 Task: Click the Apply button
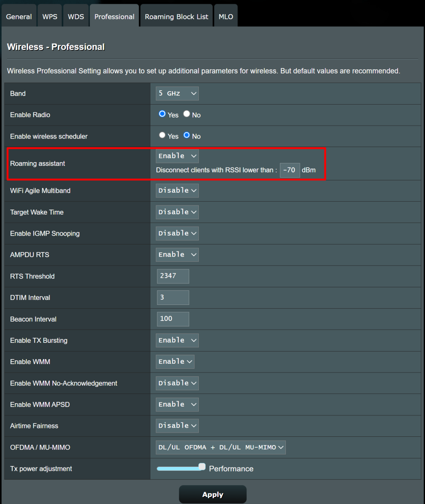[x=213, y=494]
